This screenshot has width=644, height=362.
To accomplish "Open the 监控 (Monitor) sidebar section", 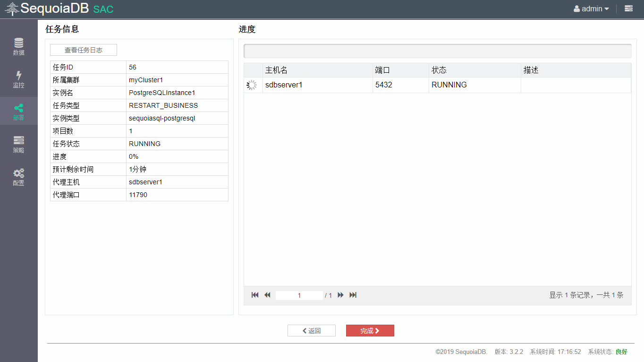I will pos(18,79).
